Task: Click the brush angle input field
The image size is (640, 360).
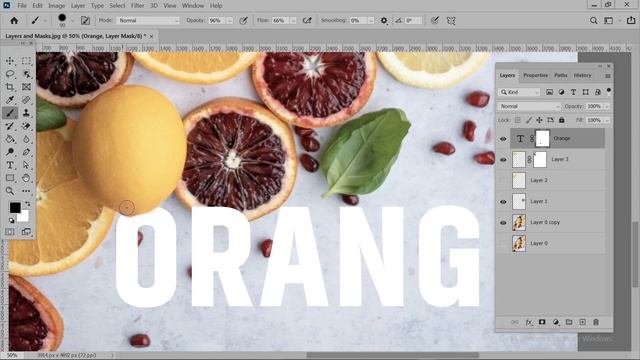Action: [412, 20]
